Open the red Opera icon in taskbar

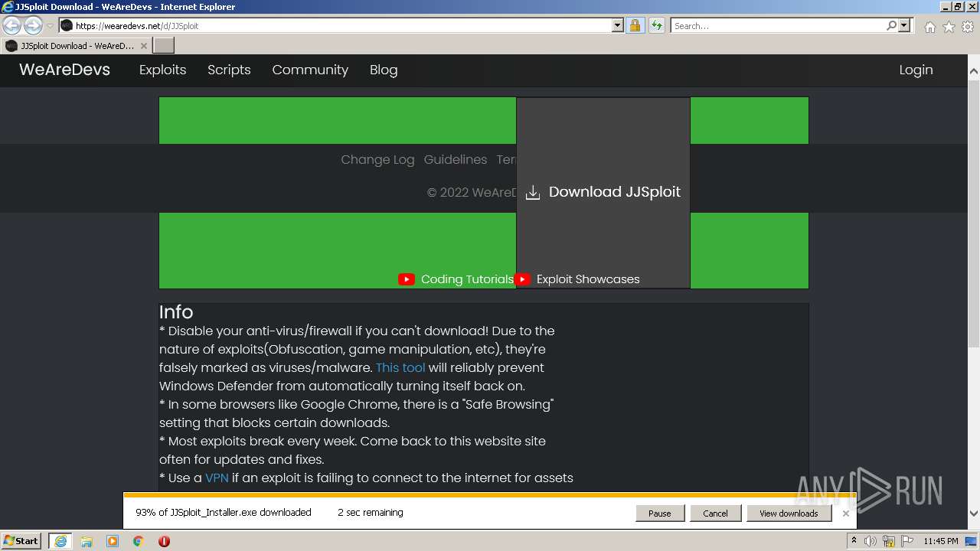164,541
